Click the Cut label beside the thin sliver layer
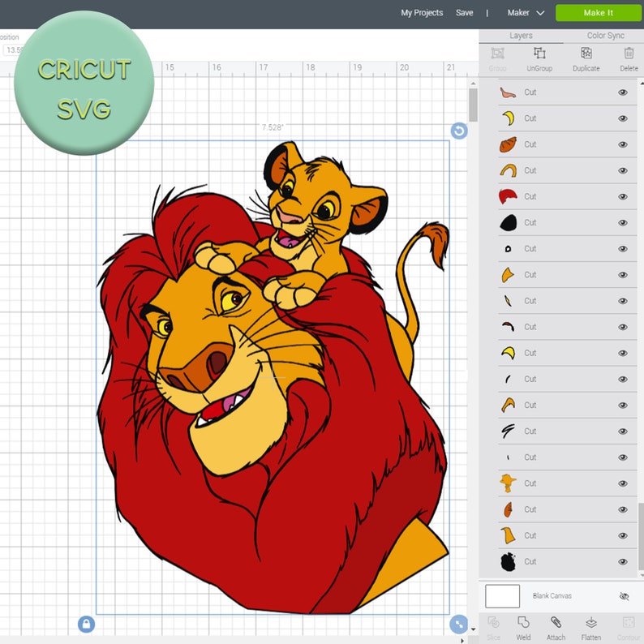644x644 pixels. 530,301
